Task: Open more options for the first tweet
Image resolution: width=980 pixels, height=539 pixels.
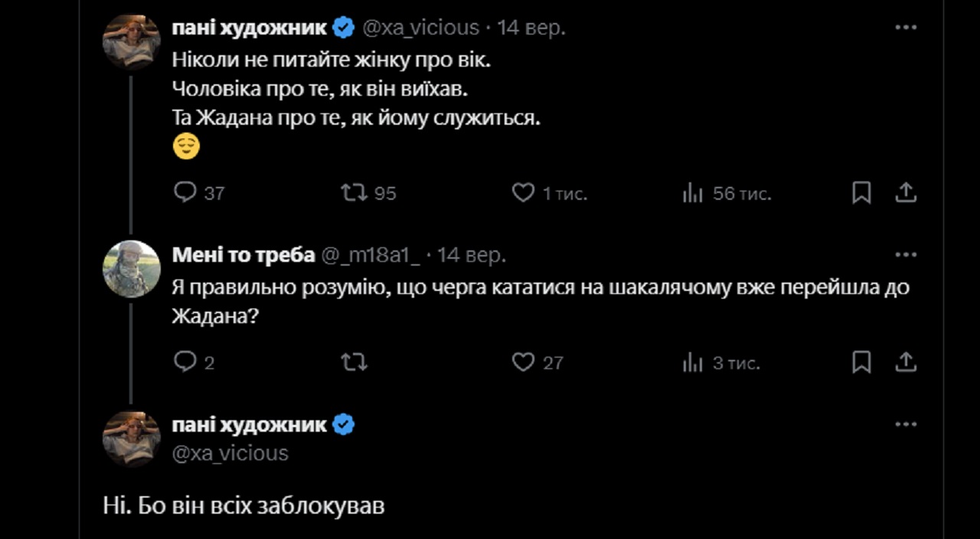Action: pyautogui.click(x=906, y=28)
